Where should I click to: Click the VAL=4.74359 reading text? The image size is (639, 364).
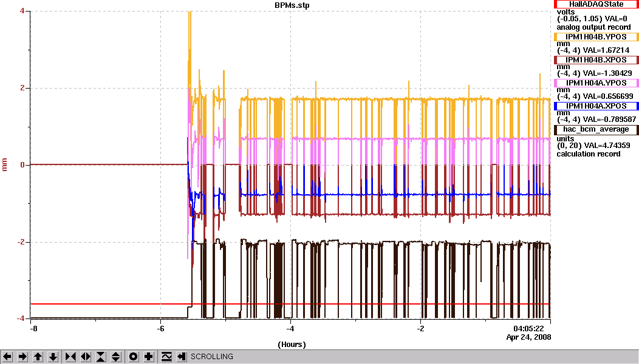tap(606, 146)
